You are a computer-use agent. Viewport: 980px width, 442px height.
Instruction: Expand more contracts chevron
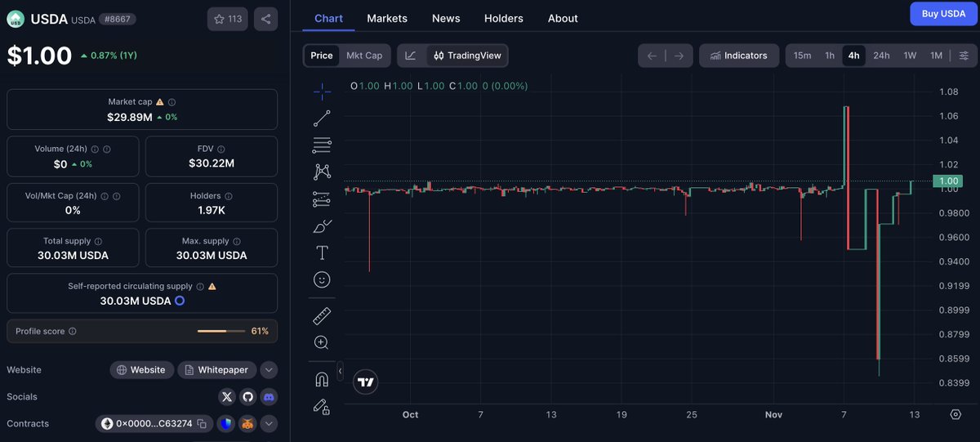[269, 424]
